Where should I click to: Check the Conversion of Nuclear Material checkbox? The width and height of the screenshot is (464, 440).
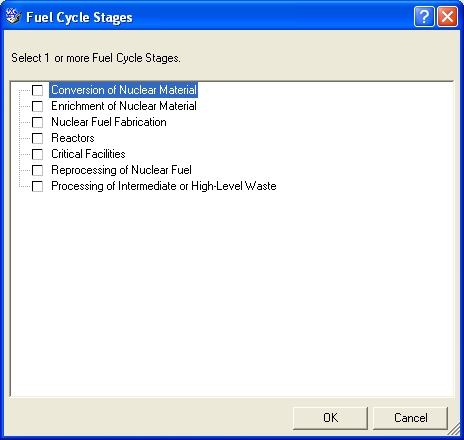pyautogui.click(x=37, y=90)
